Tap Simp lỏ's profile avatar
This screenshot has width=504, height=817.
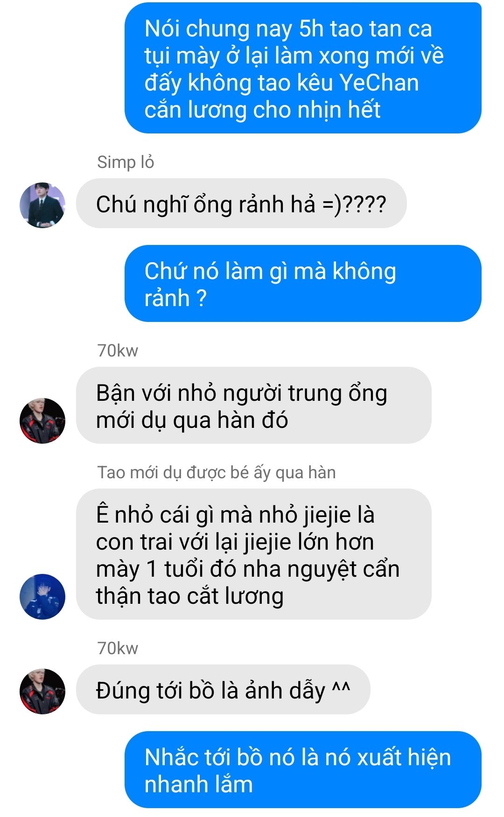(42, 205)
